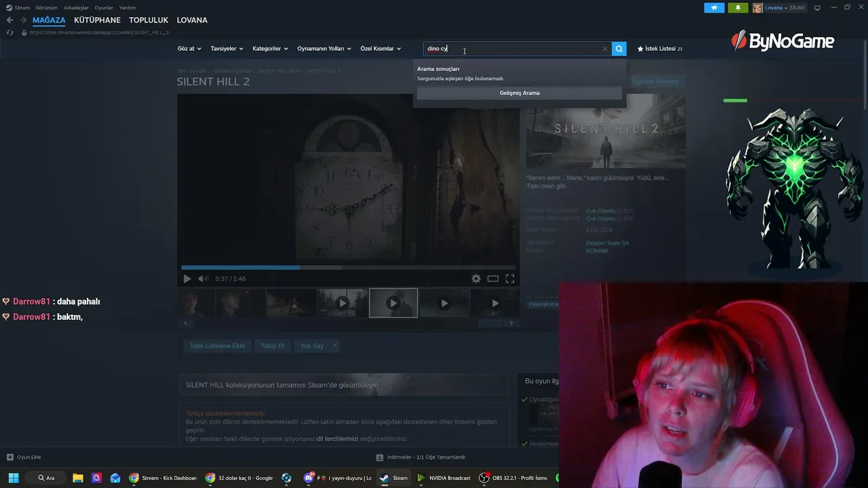This screenshot has width=868, height=488.
Task: Open the Arkadaşlar menu
Action: click(76, 7)
